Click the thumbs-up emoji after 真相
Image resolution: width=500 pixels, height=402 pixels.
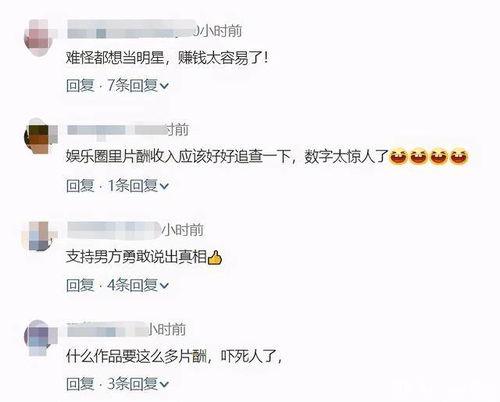(x=215, y=257)
